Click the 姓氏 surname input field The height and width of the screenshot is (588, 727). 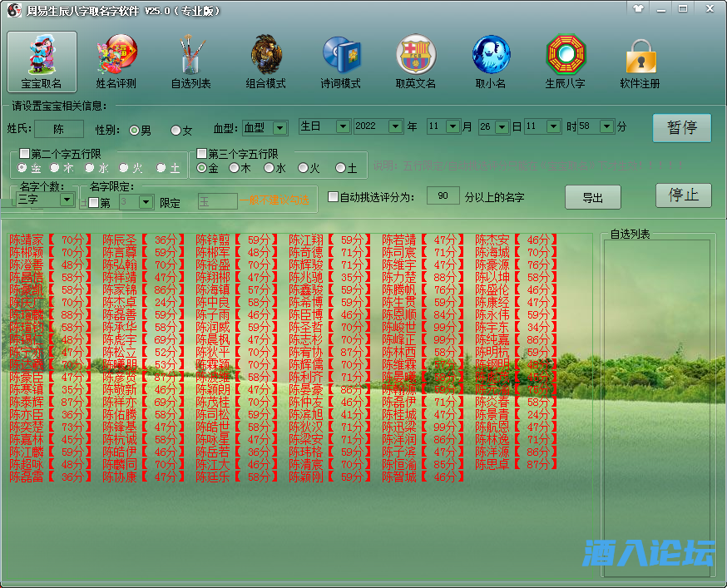point(58,129)
